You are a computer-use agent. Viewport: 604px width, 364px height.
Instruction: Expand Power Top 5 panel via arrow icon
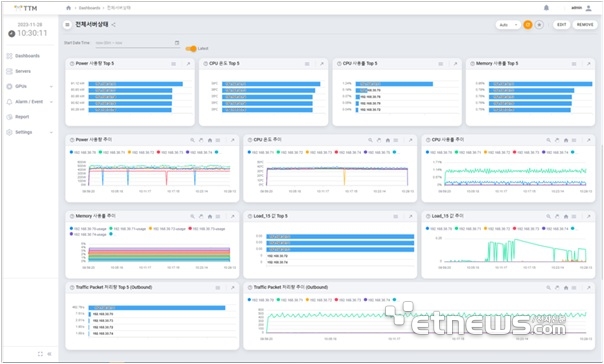coord(188,64)
